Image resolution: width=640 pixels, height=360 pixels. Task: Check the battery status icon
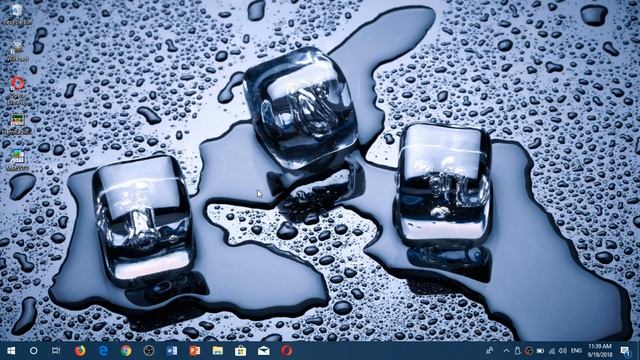pyautogui.click(x=540, y=351)
